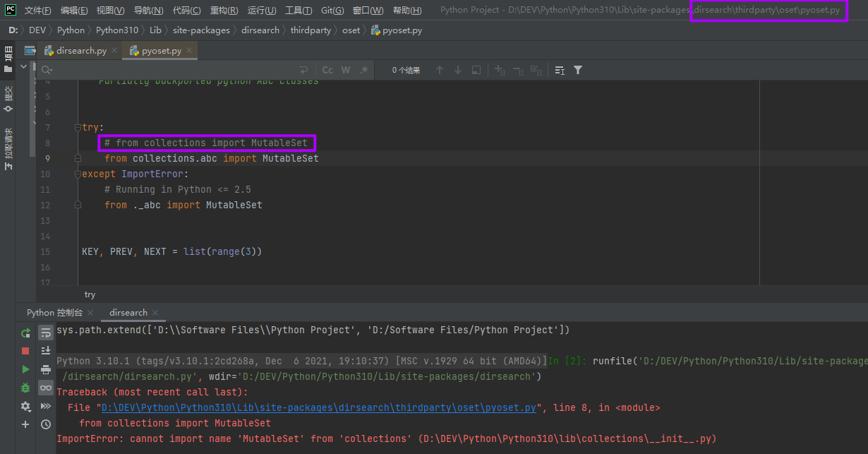Execute current statement with green play icon
The width and height of the screenshot is (868, 454).
[25, 369]
